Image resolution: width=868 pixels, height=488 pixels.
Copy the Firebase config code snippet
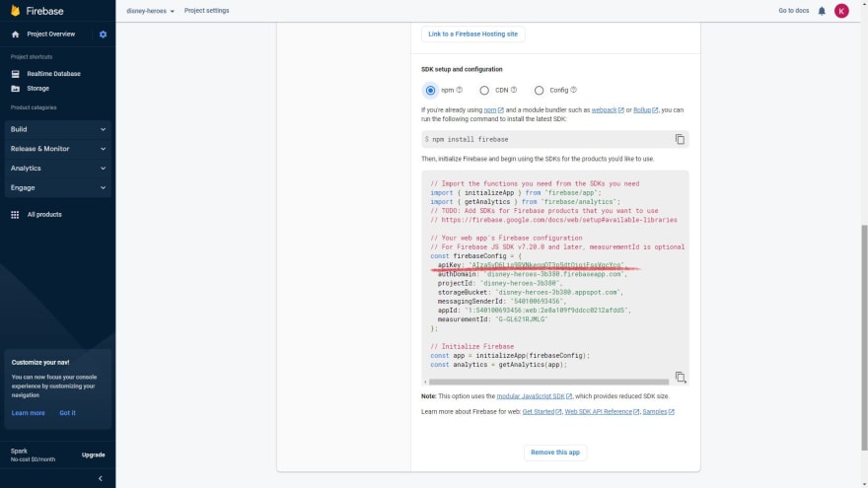click(680, 378)
